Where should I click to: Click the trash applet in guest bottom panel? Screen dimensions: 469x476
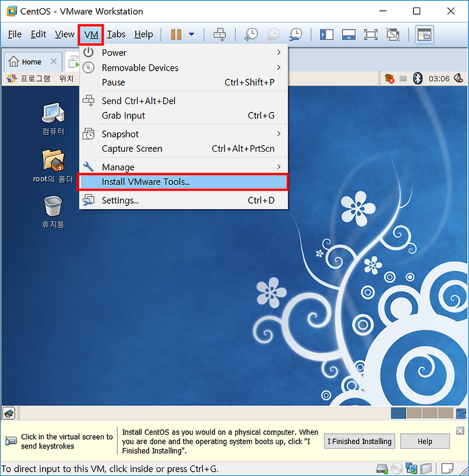pos(461,413)
